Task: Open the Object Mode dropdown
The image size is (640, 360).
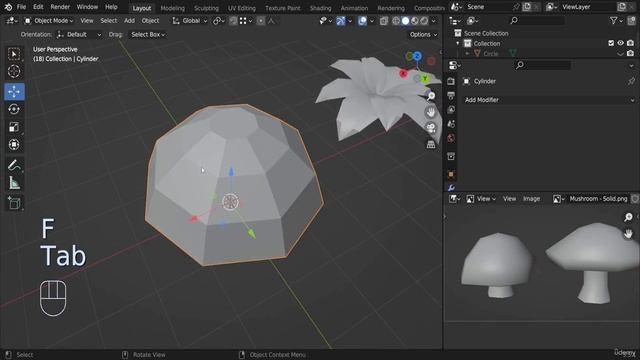Action: (x=49, y=21)
